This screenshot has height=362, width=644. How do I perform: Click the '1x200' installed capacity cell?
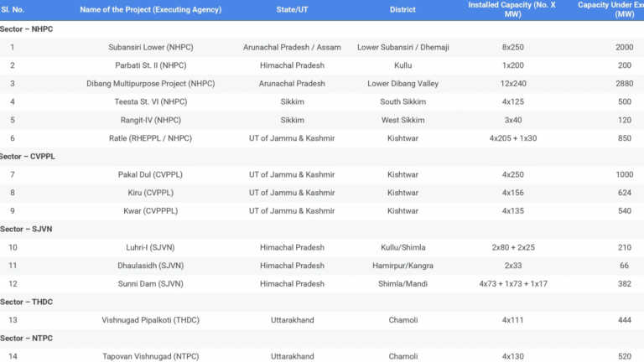513,65
